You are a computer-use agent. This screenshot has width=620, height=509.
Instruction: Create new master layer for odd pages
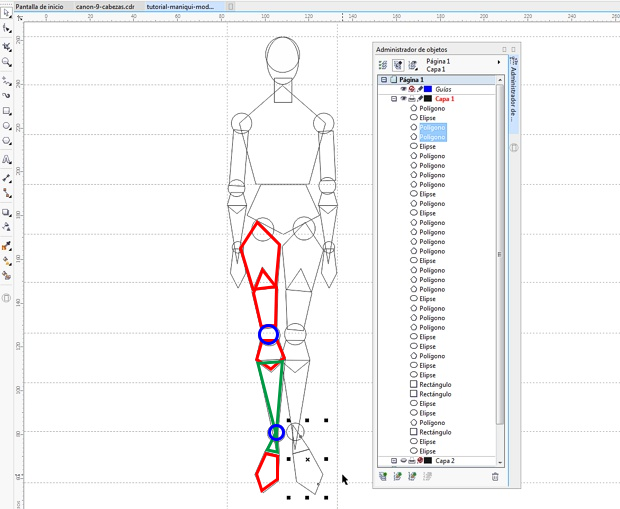click(412, 477)
